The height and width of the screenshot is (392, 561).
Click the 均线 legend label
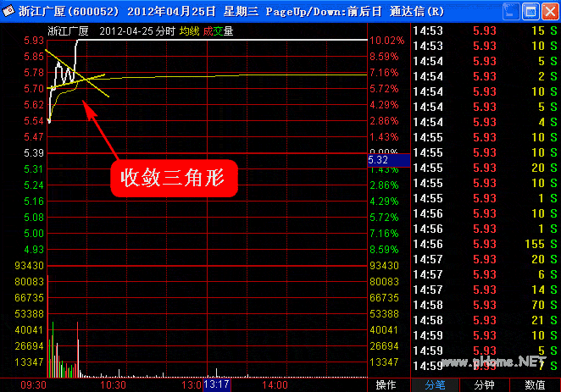[189, 31]
